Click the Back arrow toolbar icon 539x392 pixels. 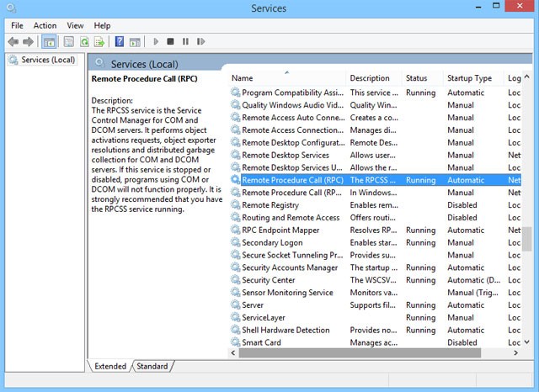[13, 42]
